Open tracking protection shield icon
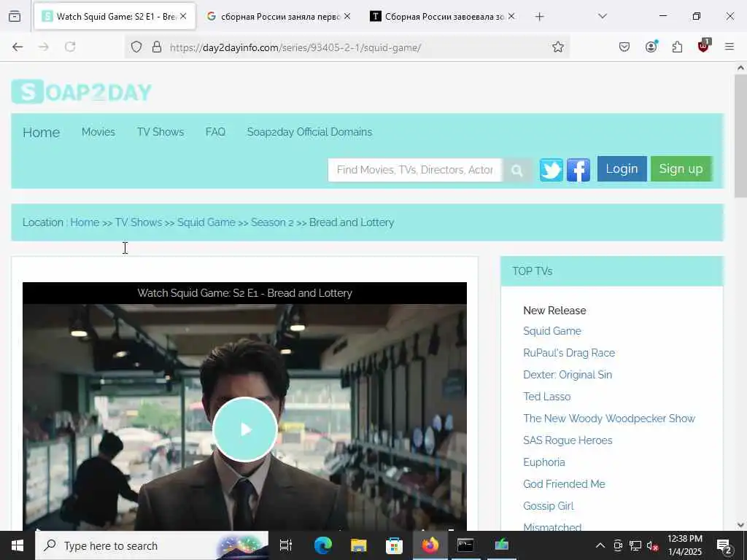This screenshot has width=747, height=560. click(136, 47)
